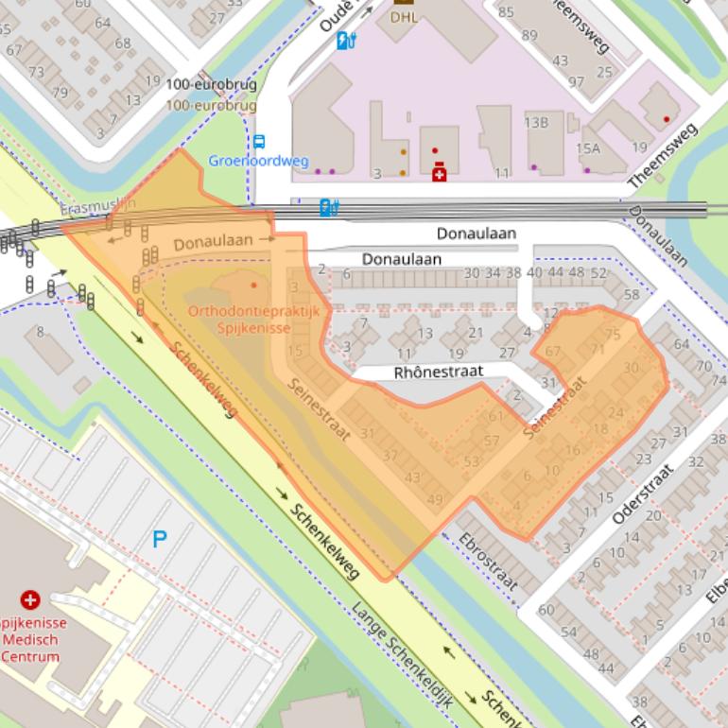Click the DHL shop icon
Screen dimensions: 728x728
403,3
